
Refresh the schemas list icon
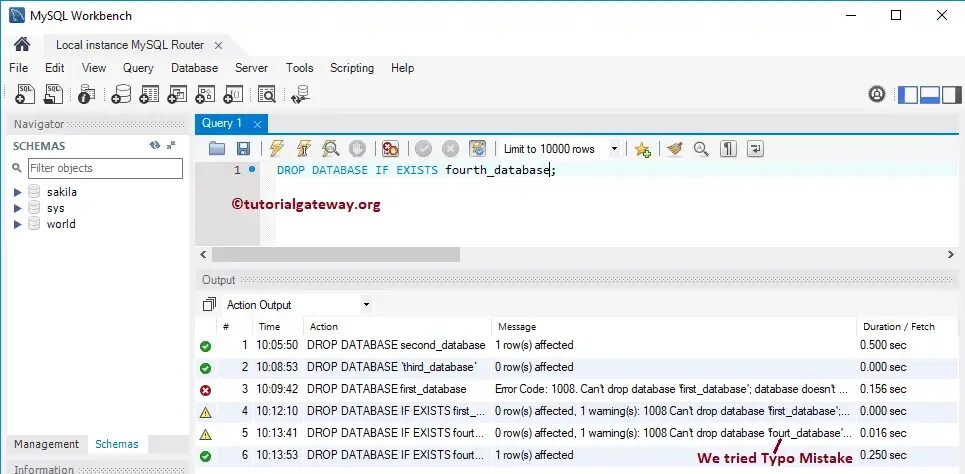click(x=154, y=145)
